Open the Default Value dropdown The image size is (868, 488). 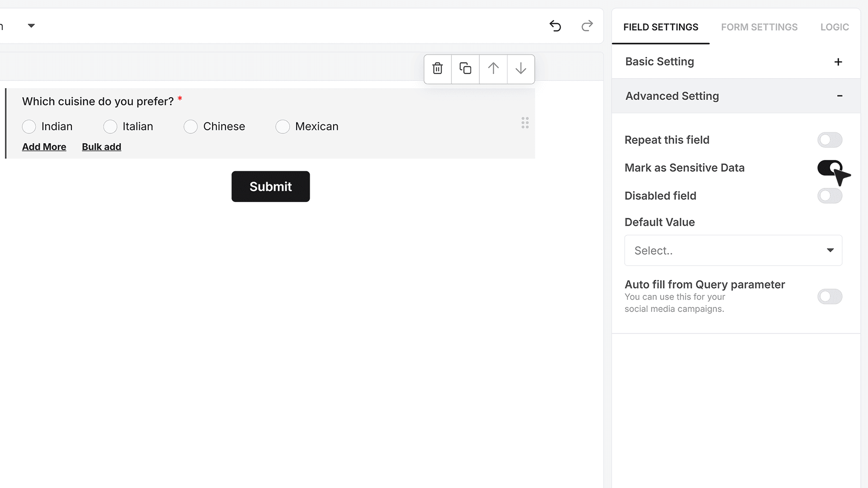point(733,250)
